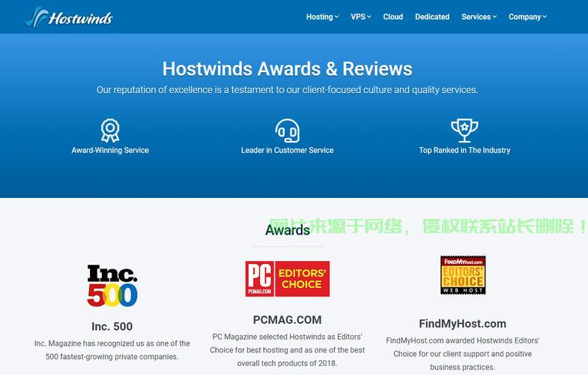The width and height of the screenshot is (588, 375).
Task: Click the PC Magazine description paragraph
Action: tap(287, 349)
